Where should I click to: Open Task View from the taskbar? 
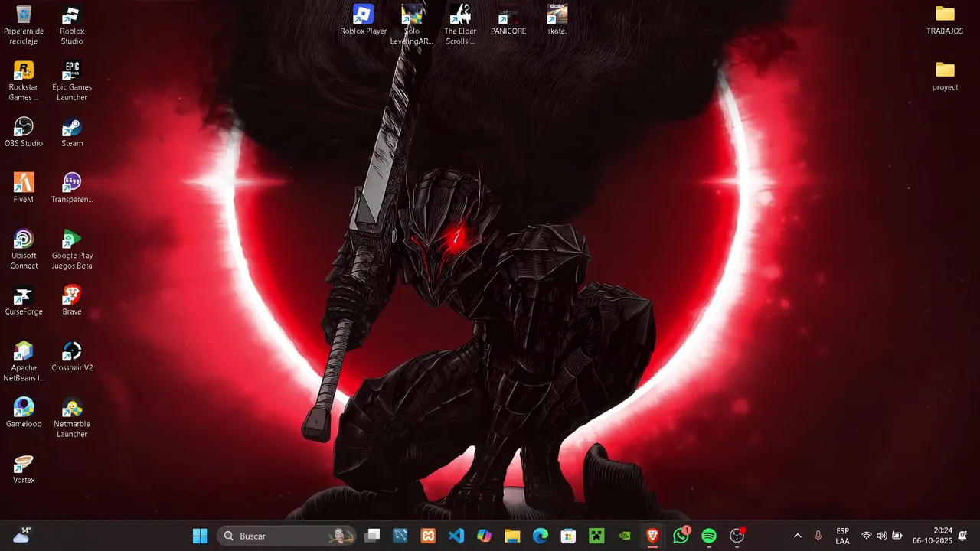372,536
